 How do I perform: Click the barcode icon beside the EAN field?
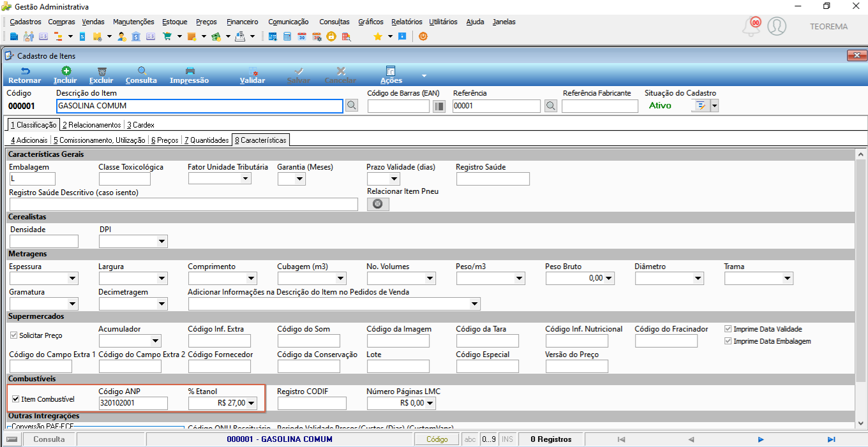pos(438,106)
